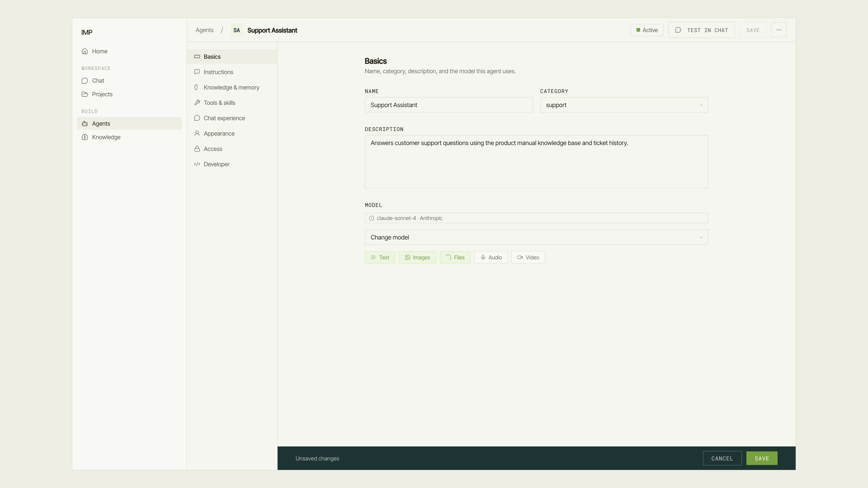Click Cancel in the unsaved changes bar
Screen dimensions: 868x488
click(x=722, y=458)
